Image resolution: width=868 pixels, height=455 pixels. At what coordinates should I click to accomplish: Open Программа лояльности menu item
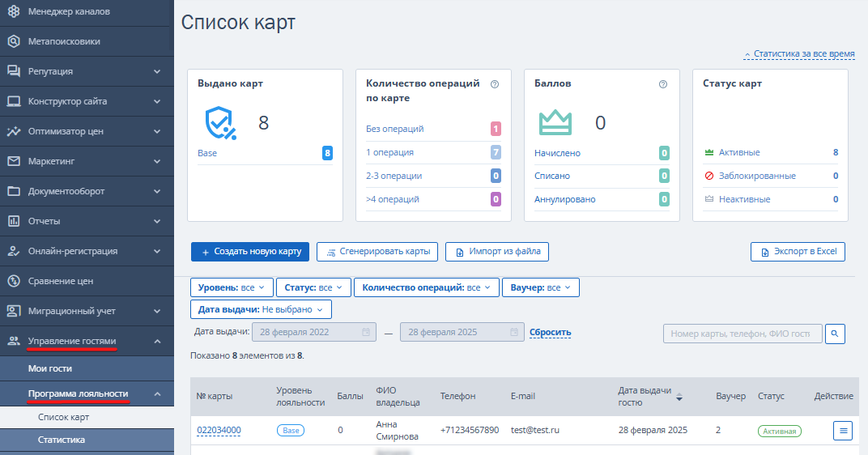click(x=87, y=393)
